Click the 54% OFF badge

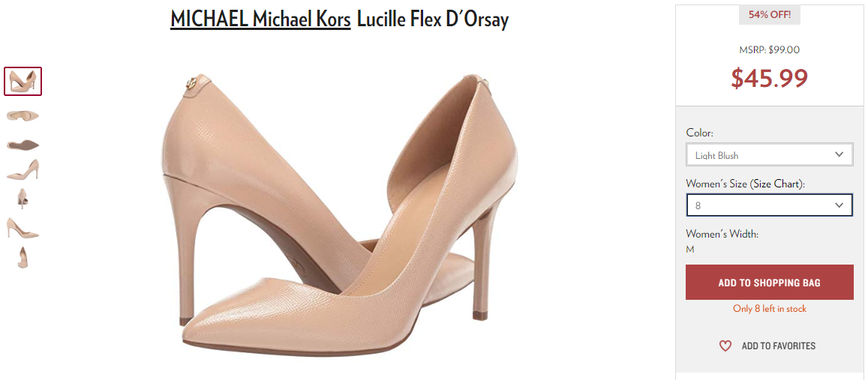click(x=770, y=15)
